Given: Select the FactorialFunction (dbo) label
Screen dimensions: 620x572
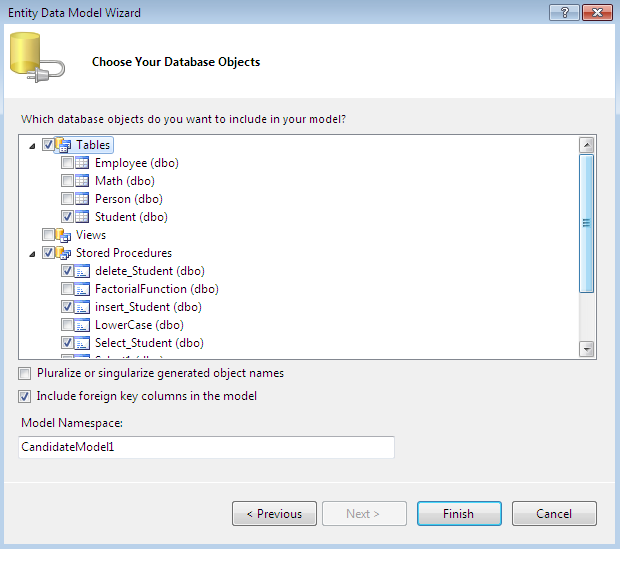Looking at the screenshot, I should (x=157, y=289).
